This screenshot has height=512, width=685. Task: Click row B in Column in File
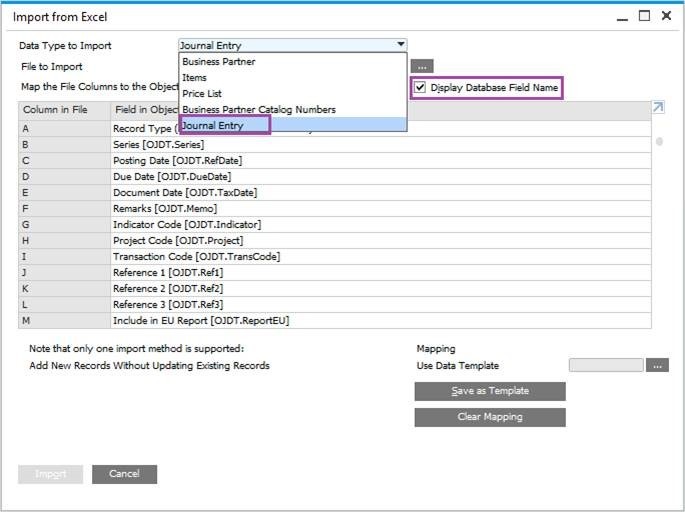[64, 145]
